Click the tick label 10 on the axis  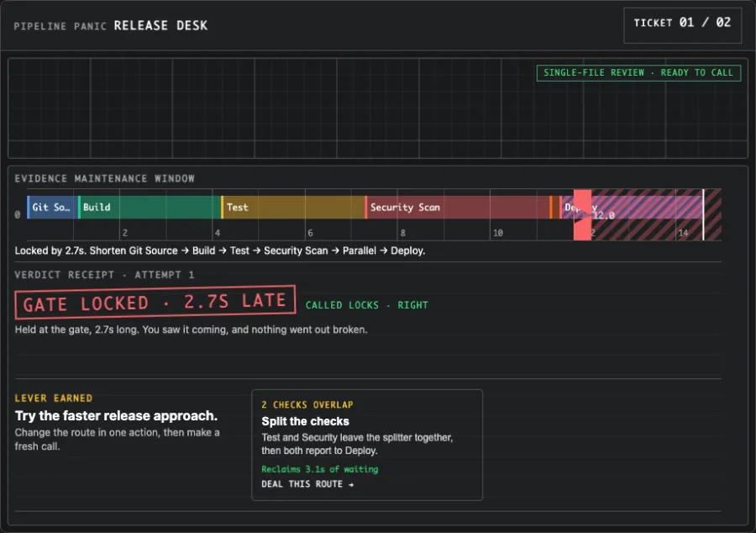pyautogui.click(x=497, y=233)
